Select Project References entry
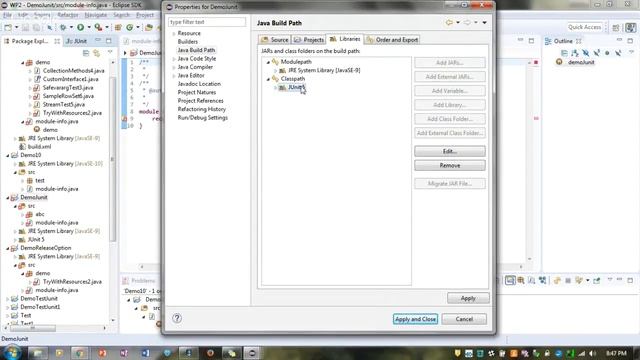The width and height of the screenshot is (640, 360). pos(200,101)
